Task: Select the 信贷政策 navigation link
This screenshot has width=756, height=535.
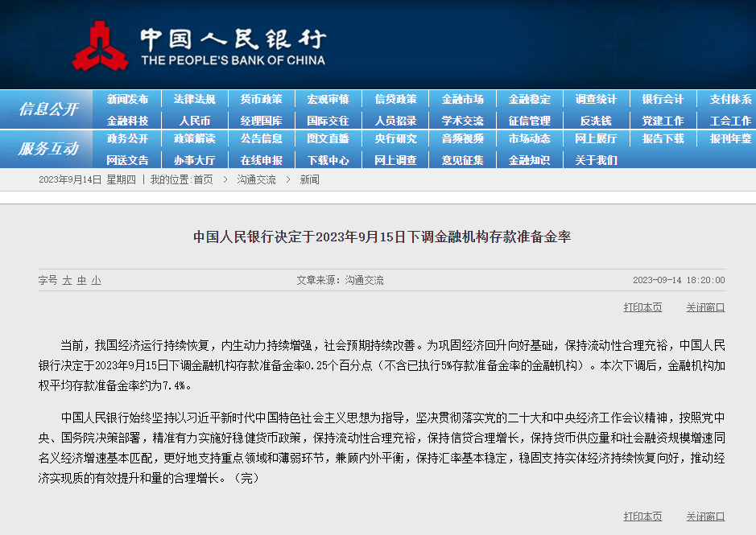Action: [x=395, y=99]
